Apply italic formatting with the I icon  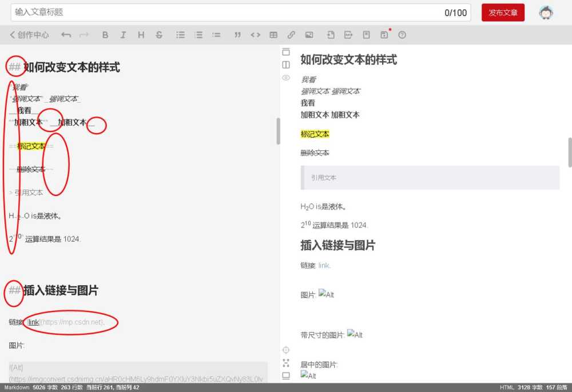point(123,35)
